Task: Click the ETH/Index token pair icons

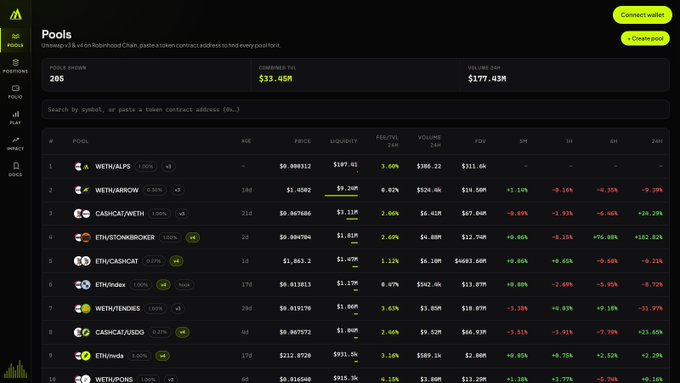Action: (82, 285)
